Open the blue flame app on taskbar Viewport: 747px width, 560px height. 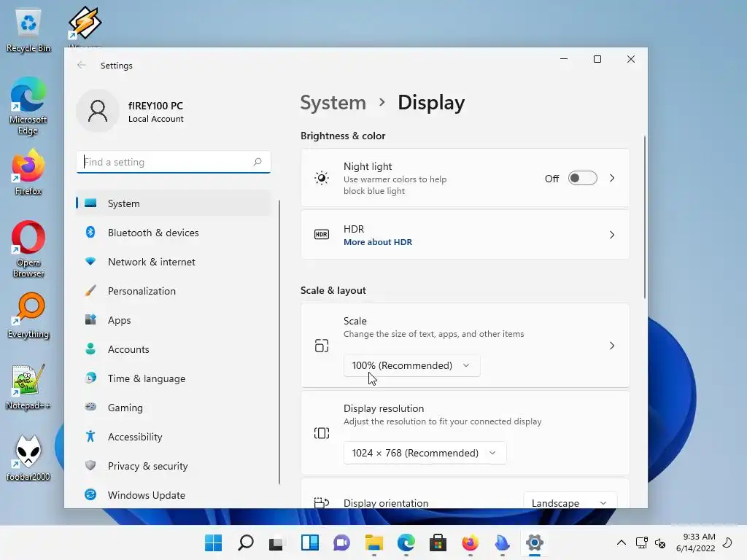click(502, 542)
